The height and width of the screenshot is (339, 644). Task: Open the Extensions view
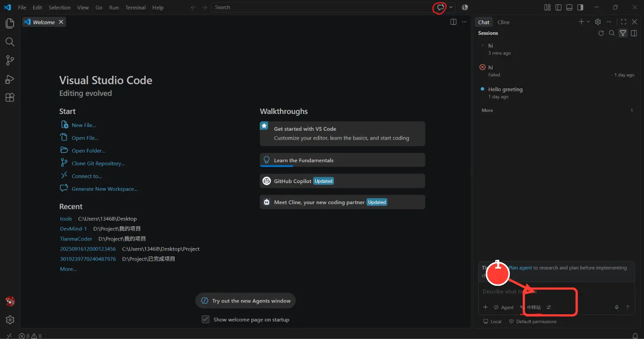coord(10,98)
